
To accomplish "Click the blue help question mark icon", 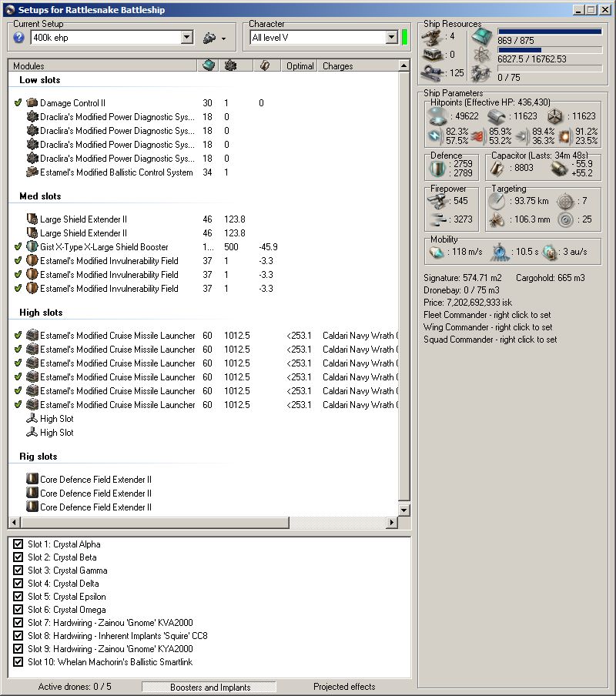I will 18,38.
